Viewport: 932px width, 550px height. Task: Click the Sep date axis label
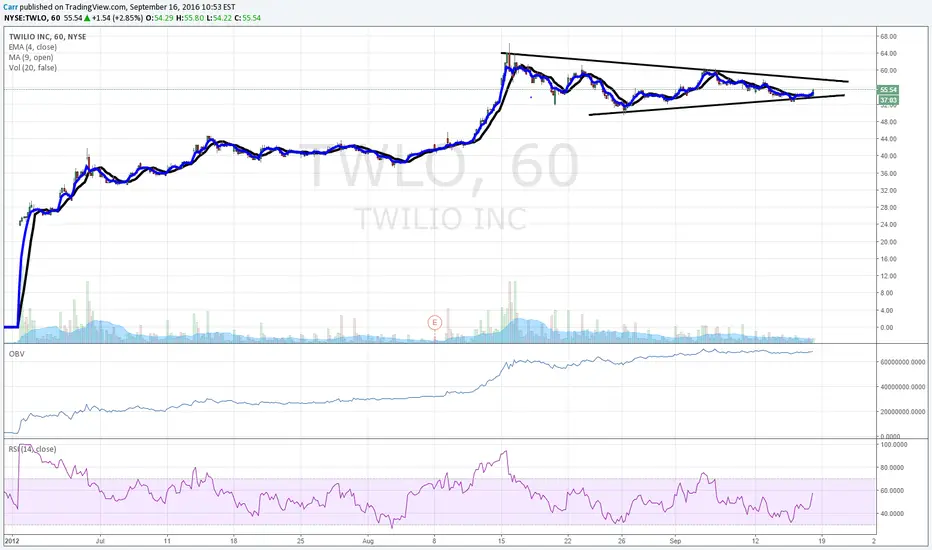pos(675,541)
